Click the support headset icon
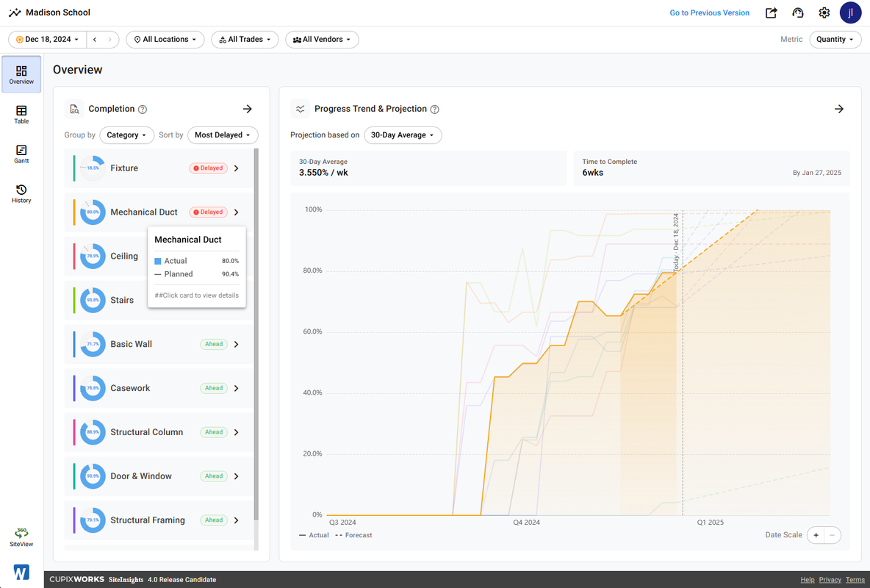The height and width of the screenshot is (588, 870). [x=797, y=12]
